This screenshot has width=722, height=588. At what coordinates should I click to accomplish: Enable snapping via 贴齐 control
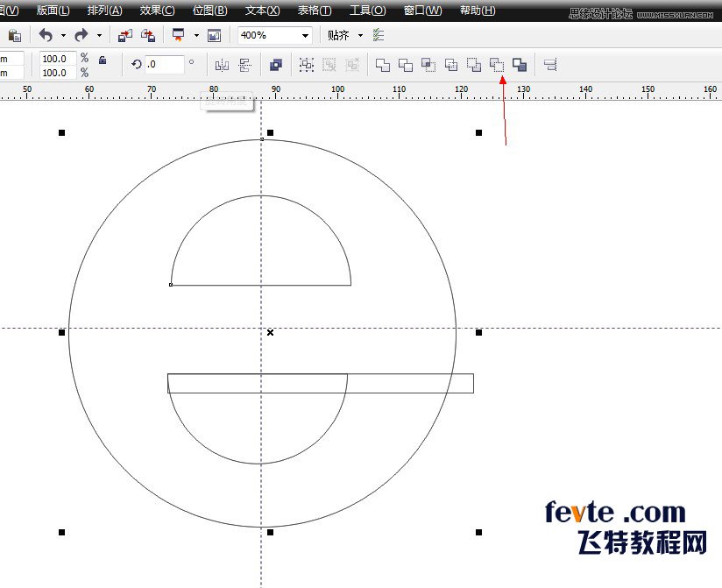[x=343, y=35]
